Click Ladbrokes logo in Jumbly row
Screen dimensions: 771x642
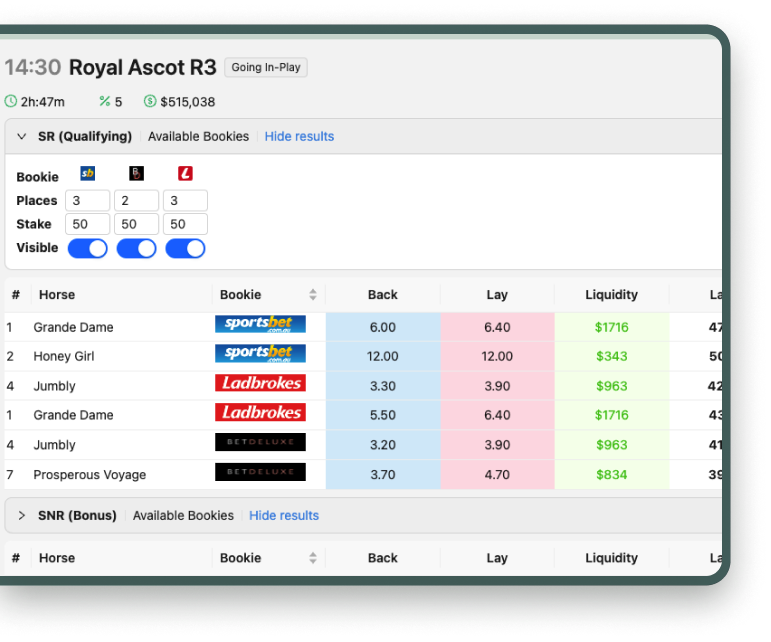click(x=260, y=383)
